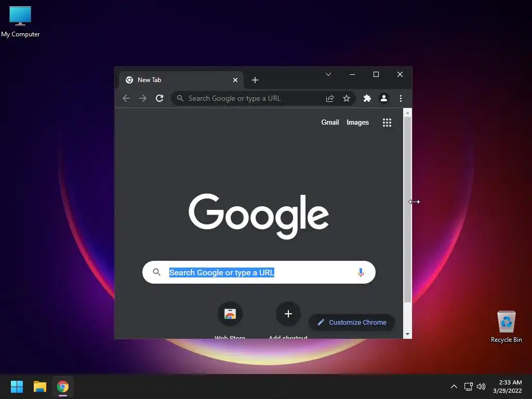The image size is (532, 399).
Task: Select the New Tab tab
Action: [181, 80]
